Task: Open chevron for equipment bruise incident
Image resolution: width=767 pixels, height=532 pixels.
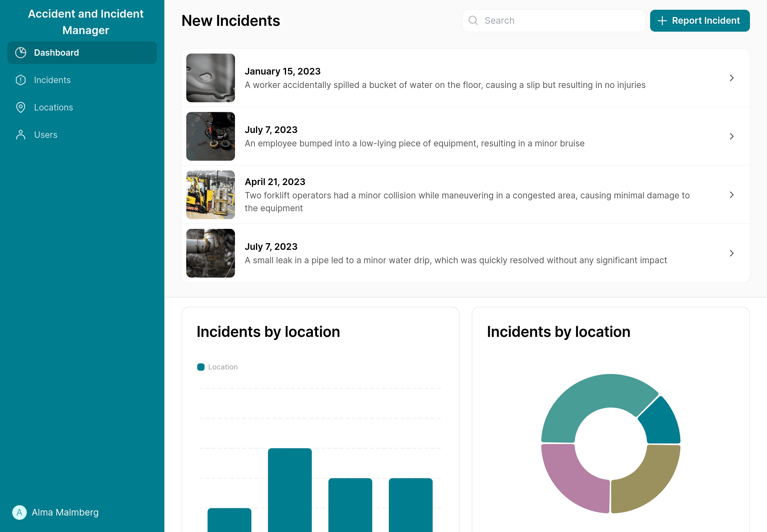Action: pyautogui.click(x=732, y=136)
